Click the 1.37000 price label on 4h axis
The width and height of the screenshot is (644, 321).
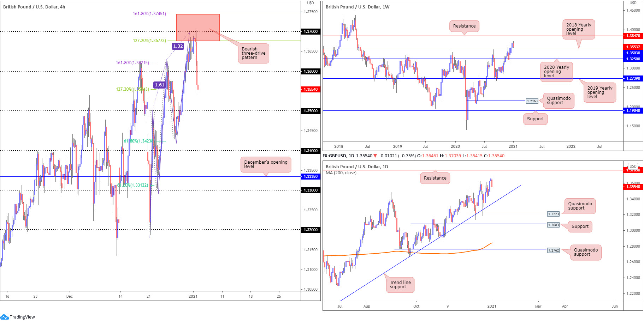point(311,31)
